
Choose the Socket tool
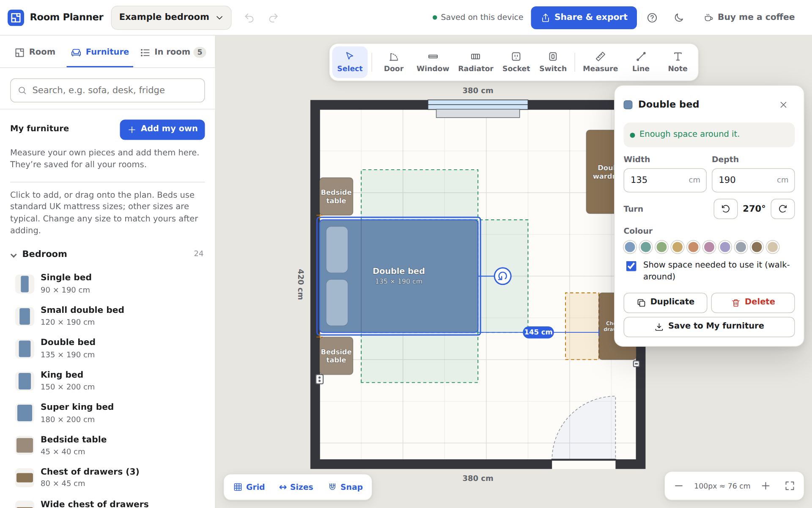click(x=516, y=62)
